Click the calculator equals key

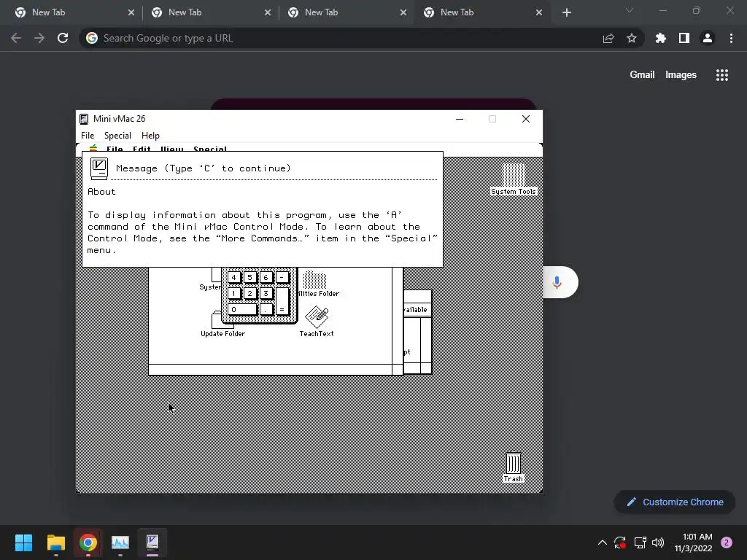click(282, 301)
